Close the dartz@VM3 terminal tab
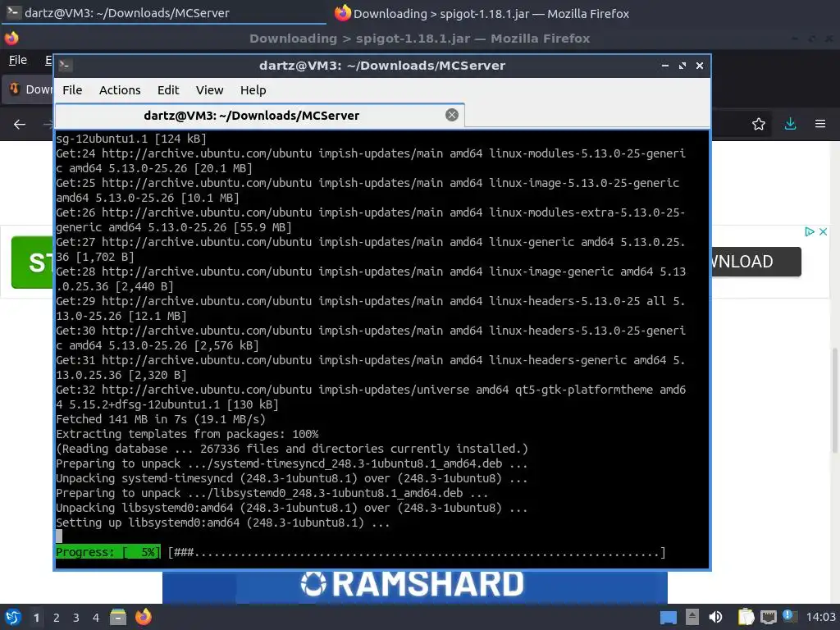840x630 pixels. tap(452, 115)
